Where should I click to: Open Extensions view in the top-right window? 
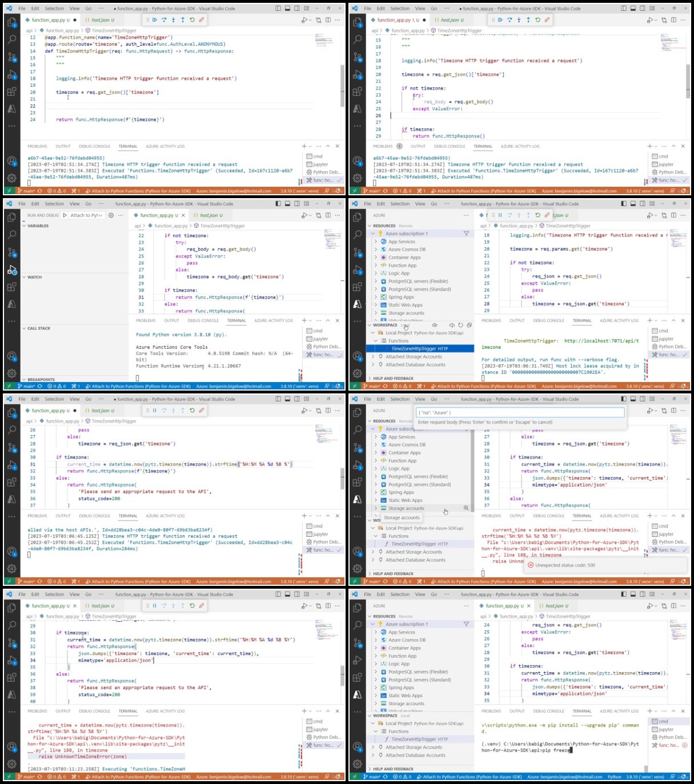[358, 91]
